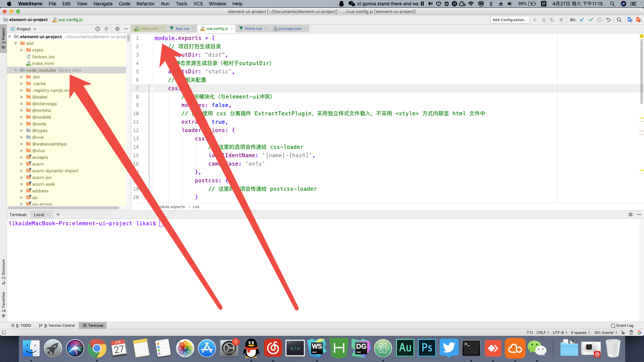Click the Add Configuration... button
Image resolution: width=644 pixels, height=362 pixels.
click(x=509, y=20)
